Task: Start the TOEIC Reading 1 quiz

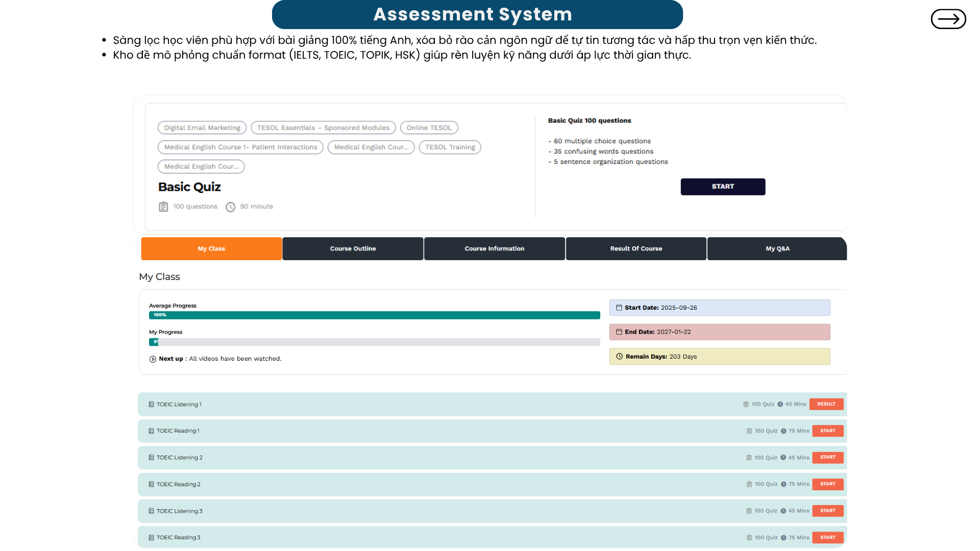Action: 828,431
